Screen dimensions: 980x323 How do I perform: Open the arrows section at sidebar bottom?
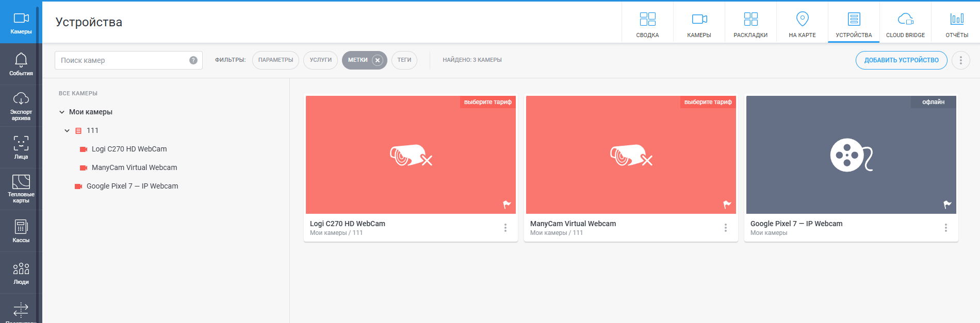[x=21, y=310]
